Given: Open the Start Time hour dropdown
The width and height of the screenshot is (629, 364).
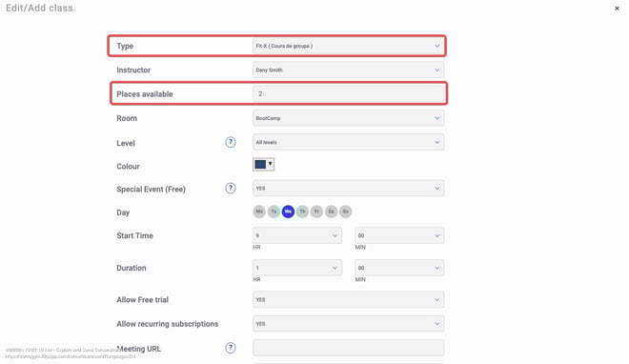Looking at the screenshot, I should tap(297, 235).
